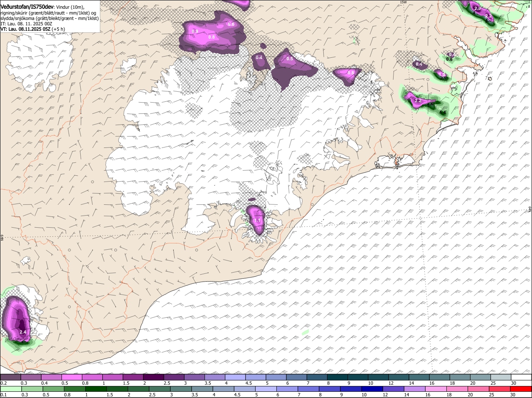532x398 pixels.
Task: Select the red rain legend swatch labeled 30
Action: coord(521,389)
